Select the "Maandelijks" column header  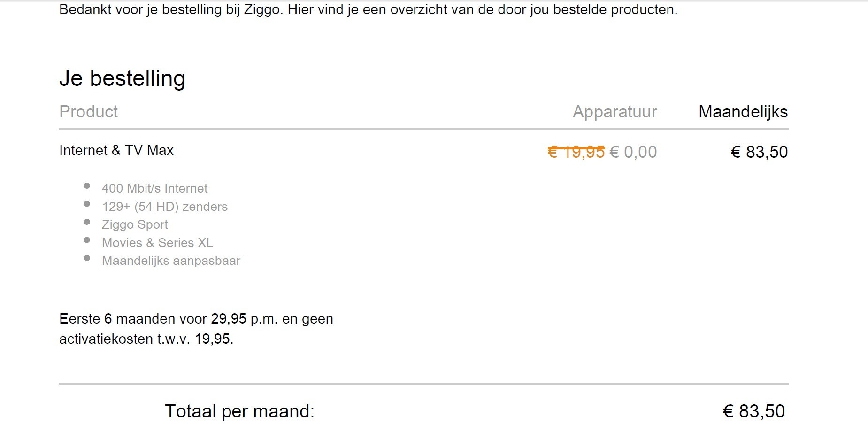[x=743, y=112]
